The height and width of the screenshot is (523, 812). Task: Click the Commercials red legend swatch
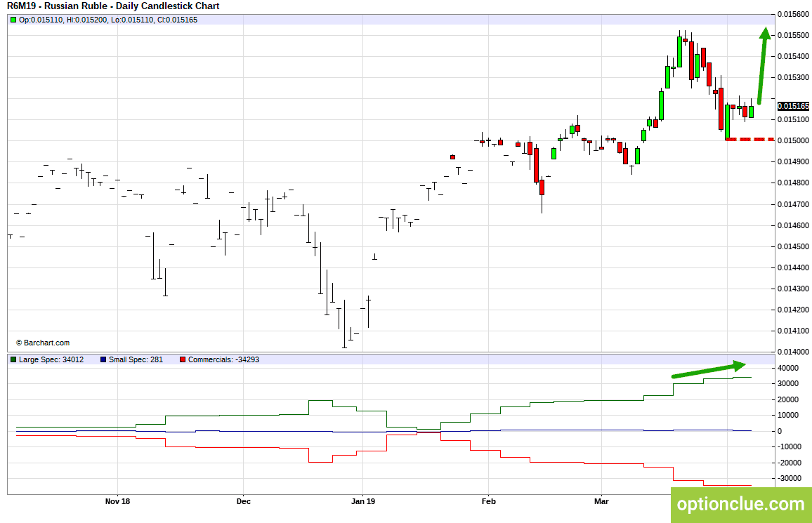tap(183, 359)
